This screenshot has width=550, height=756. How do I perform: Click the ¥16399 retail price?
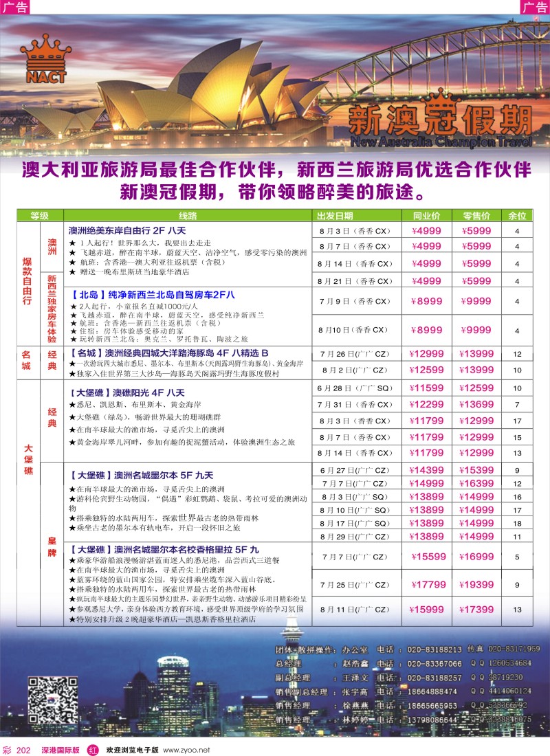[476, 483]
